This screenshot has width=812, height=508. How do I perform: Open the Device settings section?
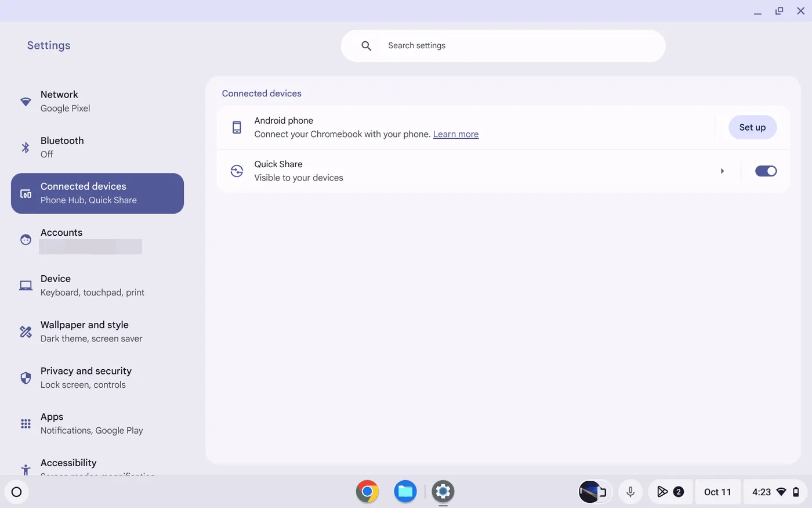pyautogui.click(x=97, y=286)
